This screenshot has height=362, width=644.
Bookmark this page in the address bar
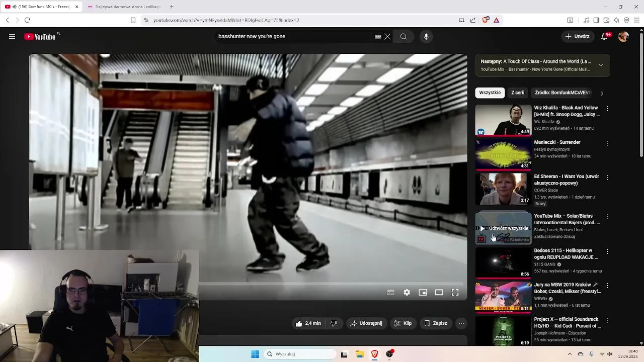[133, 20]
